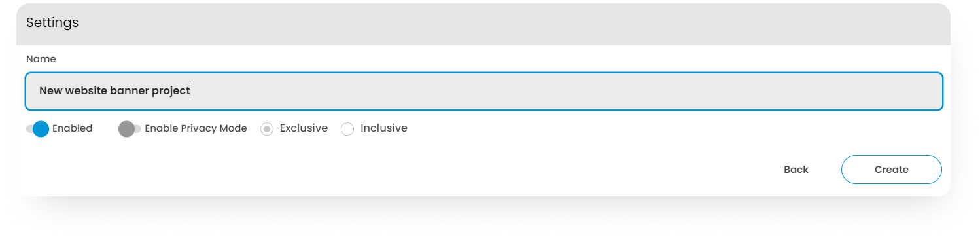Turn off the blue Enabled switch
The image size is (980, 239).
pos(38,128)
